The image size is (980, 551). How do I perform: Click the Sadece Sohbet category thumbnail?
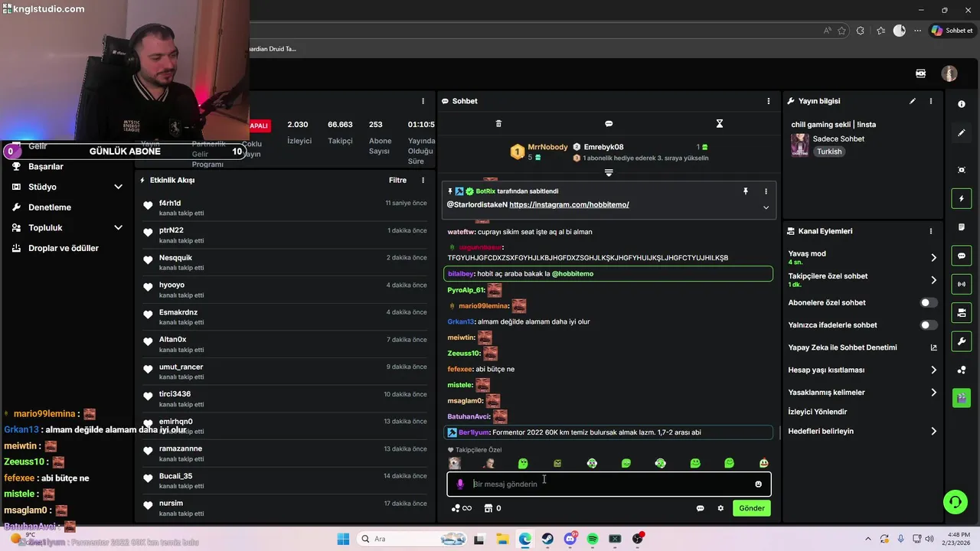pyautogui.click(x=800, y=145)
